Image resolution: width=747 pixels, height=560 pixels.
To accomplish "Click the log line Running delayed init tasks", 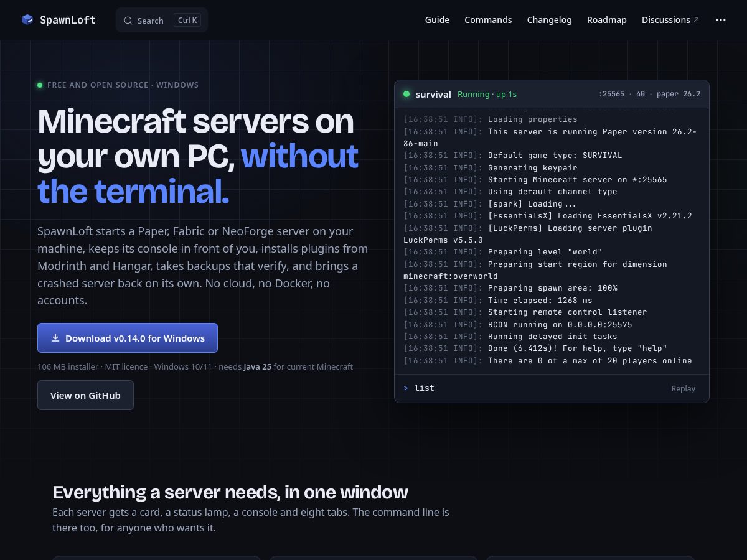I will (510, 337).
